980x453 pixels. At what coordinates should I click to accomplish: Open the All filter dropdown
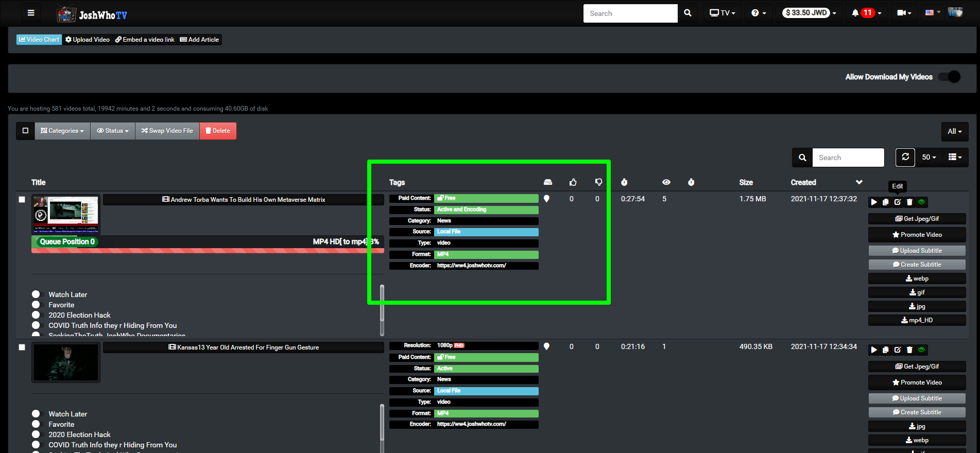point(955,131)
